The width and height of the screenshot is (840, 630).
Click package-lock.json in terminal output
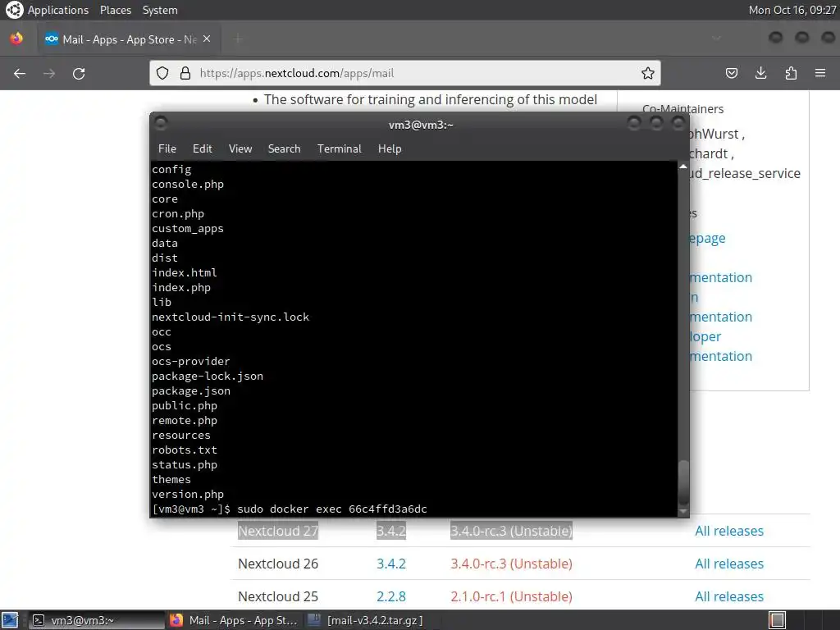tap(208, 376)
